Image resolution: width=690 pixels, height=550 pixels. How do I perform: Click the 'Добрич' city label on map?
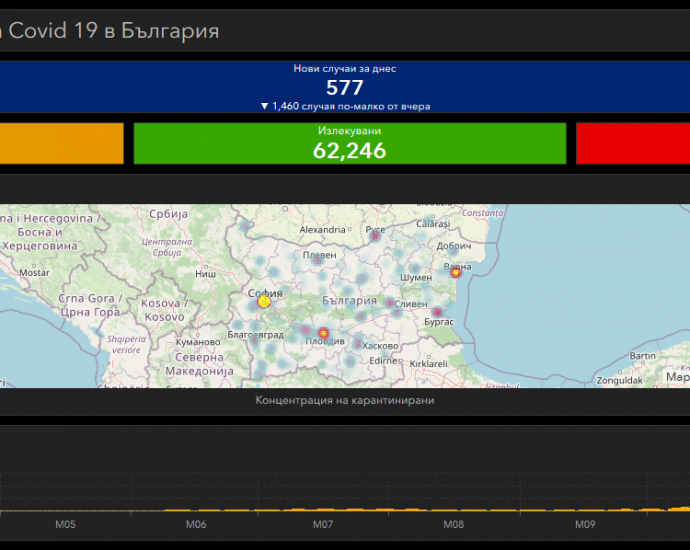pyautogui.click(x=454, y=246)
